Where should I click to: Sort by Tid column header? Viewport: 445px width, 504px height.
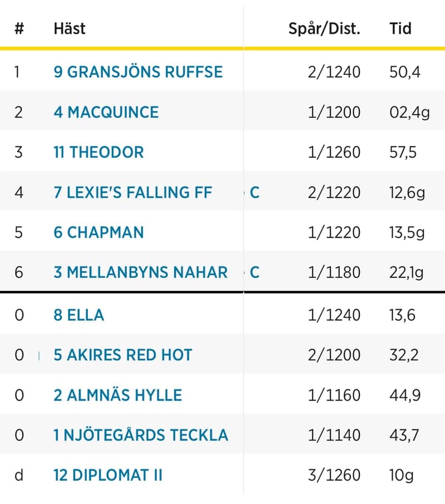coord(400,28)
